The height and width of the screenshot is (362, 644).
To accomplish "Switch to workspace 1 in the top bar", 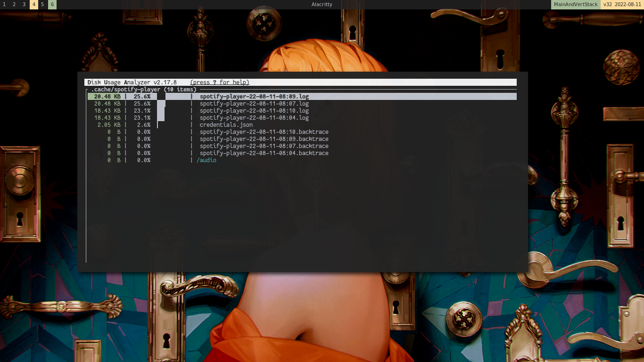I will 4,5.
